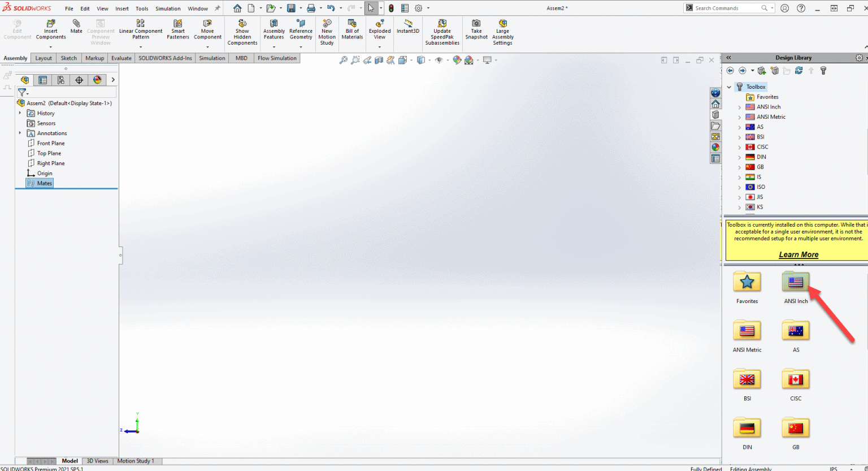Click the SOLIDWORKS Help question mark

click(x=801, y=8)
